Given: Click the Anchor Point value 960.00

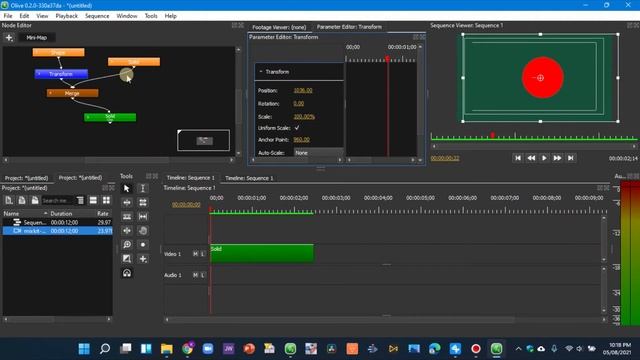Looking at the screenshot, I should click(301, 140).
